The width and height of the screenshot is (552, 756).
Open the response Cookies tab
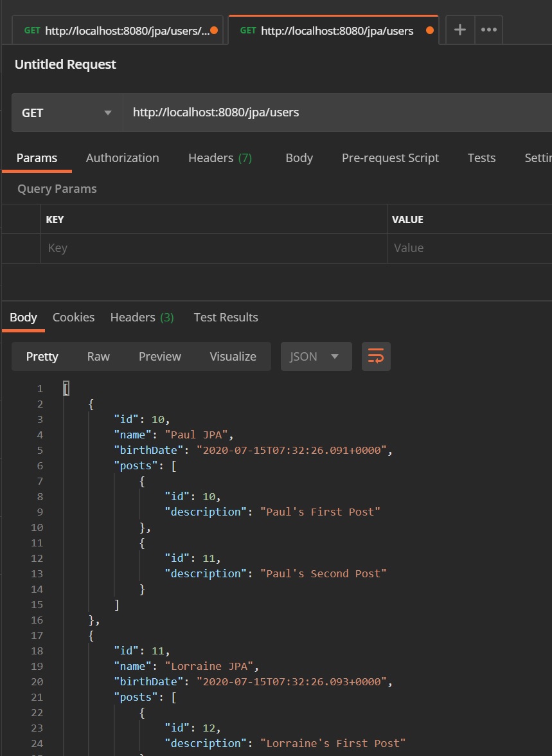pyautogui.click(x=73, y=318)
